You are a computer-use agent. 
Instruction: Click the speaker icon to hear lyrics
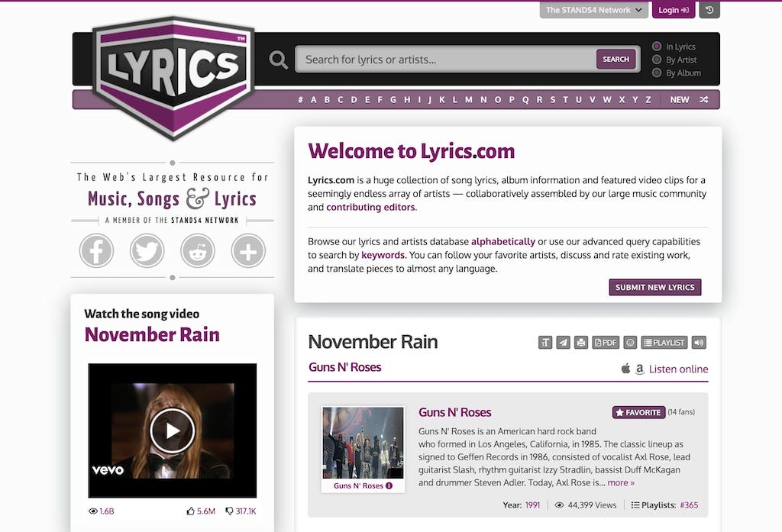click(697, 343)
